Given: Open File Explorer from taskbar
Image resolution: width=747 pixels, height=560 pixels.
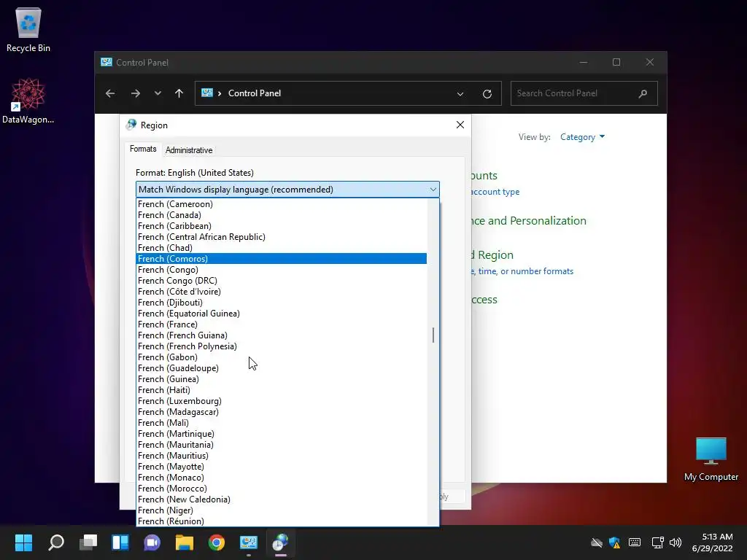Looking at the screenshot, I should coord(185,542).
